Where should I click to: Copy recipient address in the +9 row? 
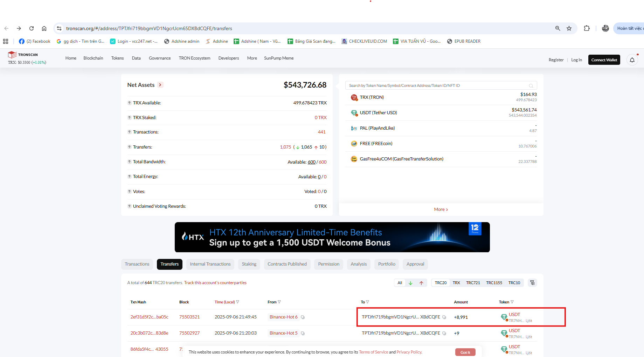pyautogui.click(x=444, y=334)
